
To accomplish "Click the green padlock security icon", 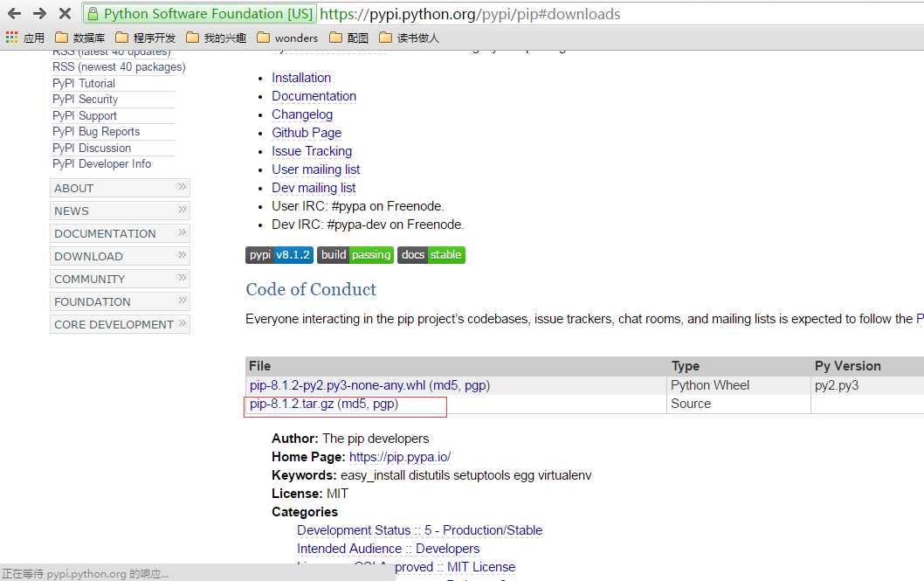I will coord(93,14).
